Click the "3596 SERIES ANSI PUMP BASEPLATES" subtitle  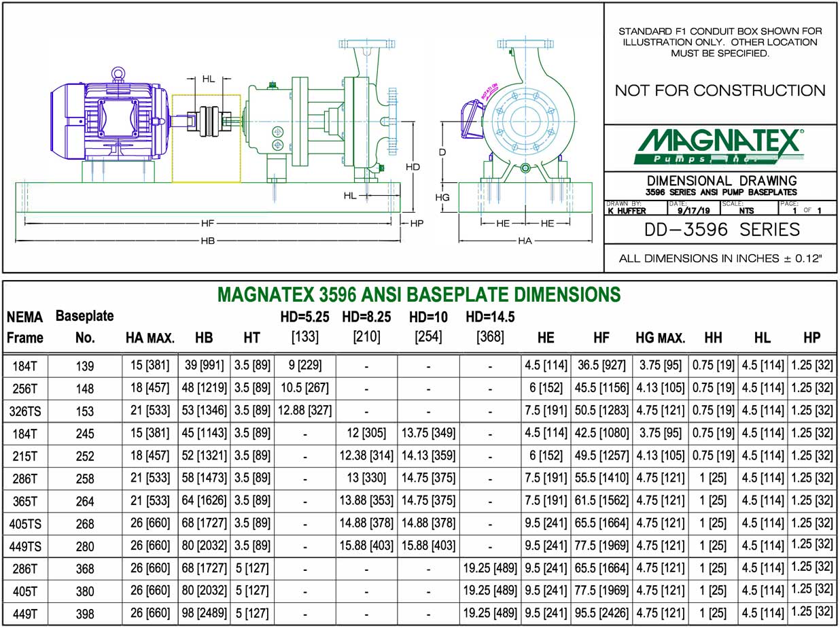point(722,192)
